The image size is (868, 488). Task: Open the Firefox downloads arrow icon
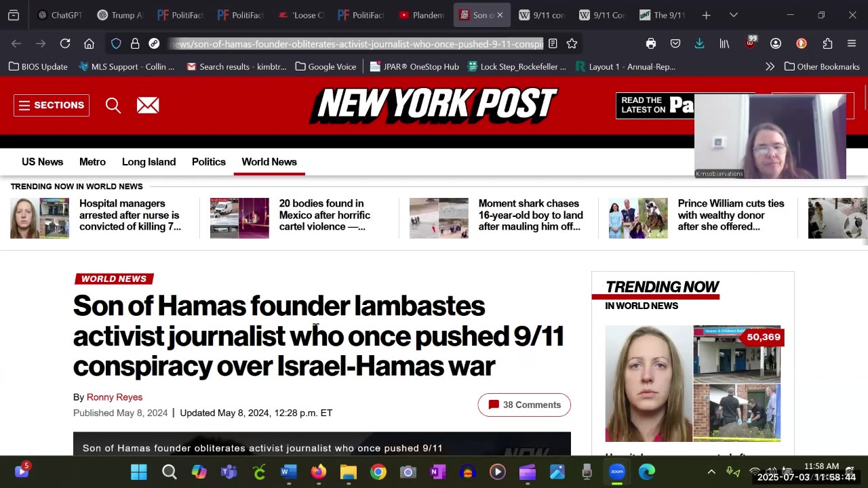[699, 43]
